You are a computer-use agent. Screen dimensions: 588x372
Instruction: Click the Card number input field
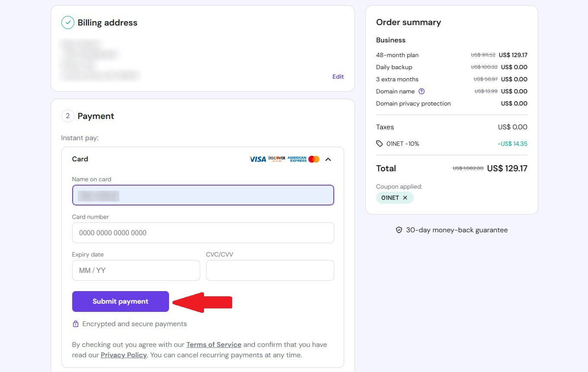pyautogui.click(x=203, y=233)
